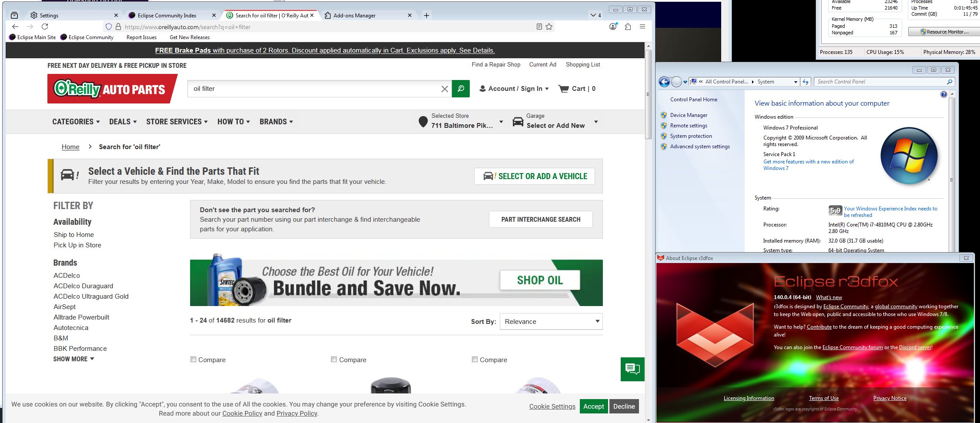Click the tracking protection shield icon
The width and height of the screenshot is (980, 423).
(x=109, y=27)
